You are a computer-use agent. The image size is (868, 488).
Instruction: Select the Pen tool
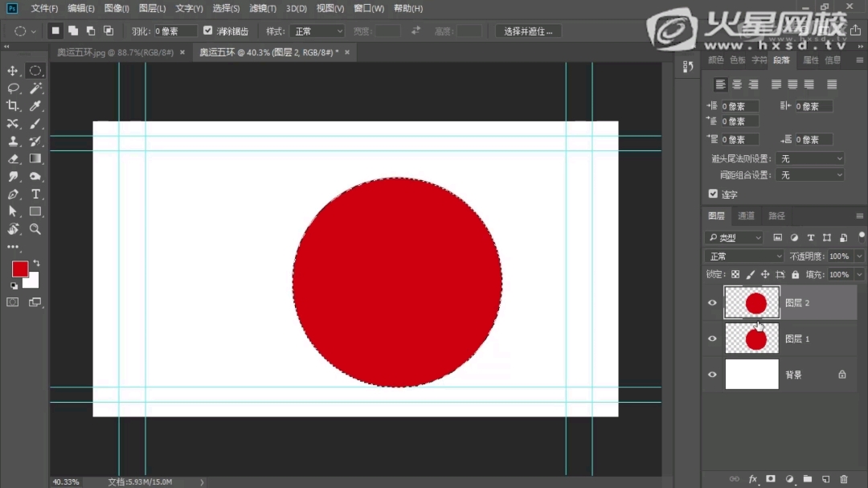(x=13, y=195)
